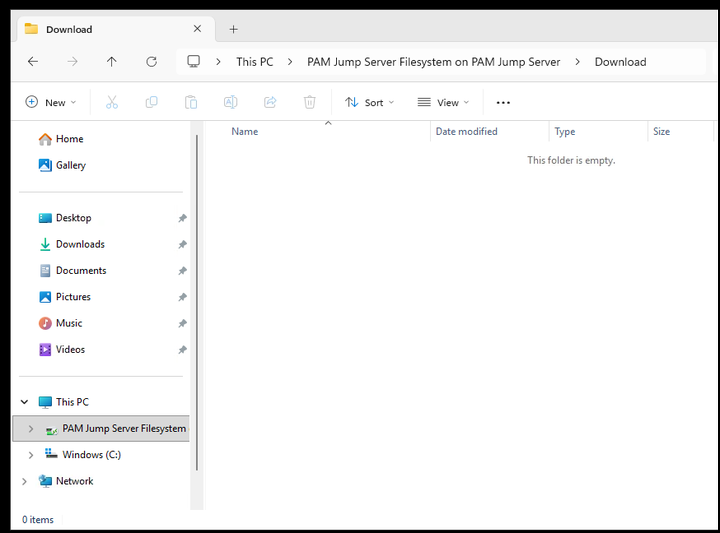Select Windows (C:) in the navigation tree
This screenshot has height=533, width=720.
[83, 454]
